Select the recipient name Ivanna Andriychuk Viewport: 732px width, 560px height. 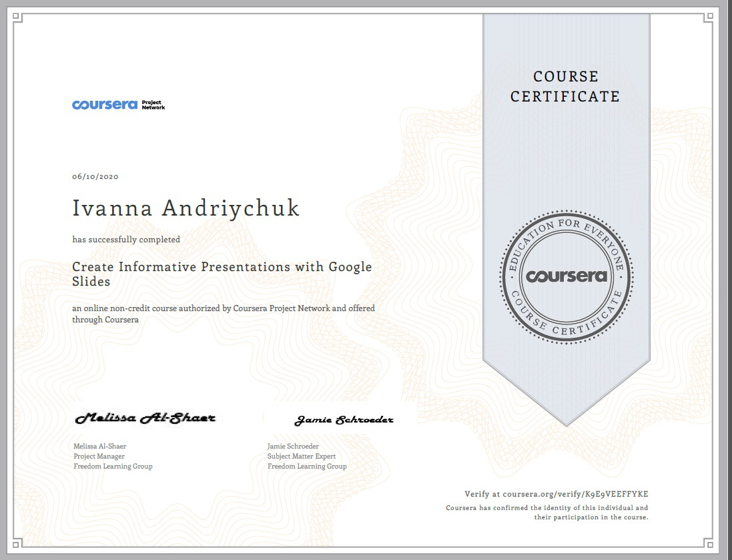186,208
